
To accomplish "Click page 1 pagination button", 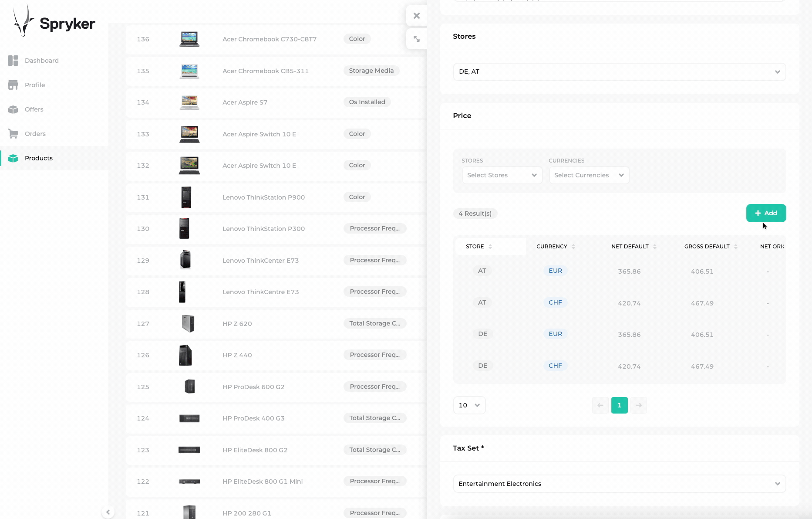I will tap(620, 405).
